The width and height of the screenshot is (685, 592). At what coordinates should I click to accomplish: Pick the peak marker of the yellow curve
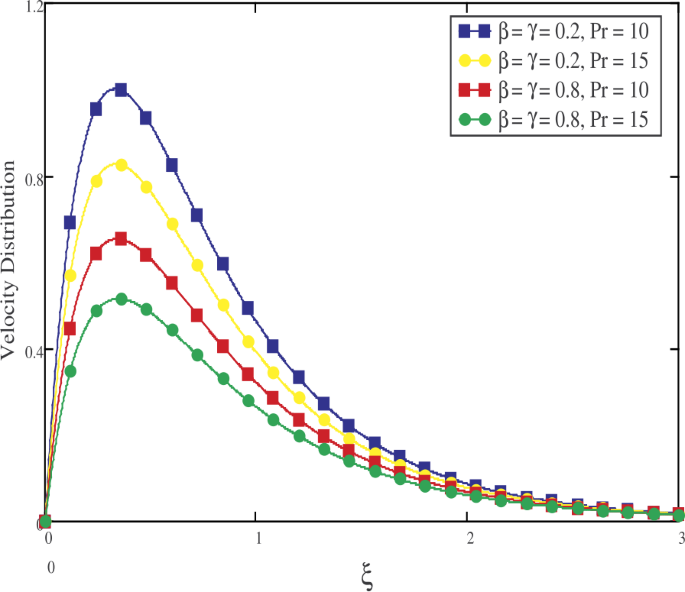point(121,165)
